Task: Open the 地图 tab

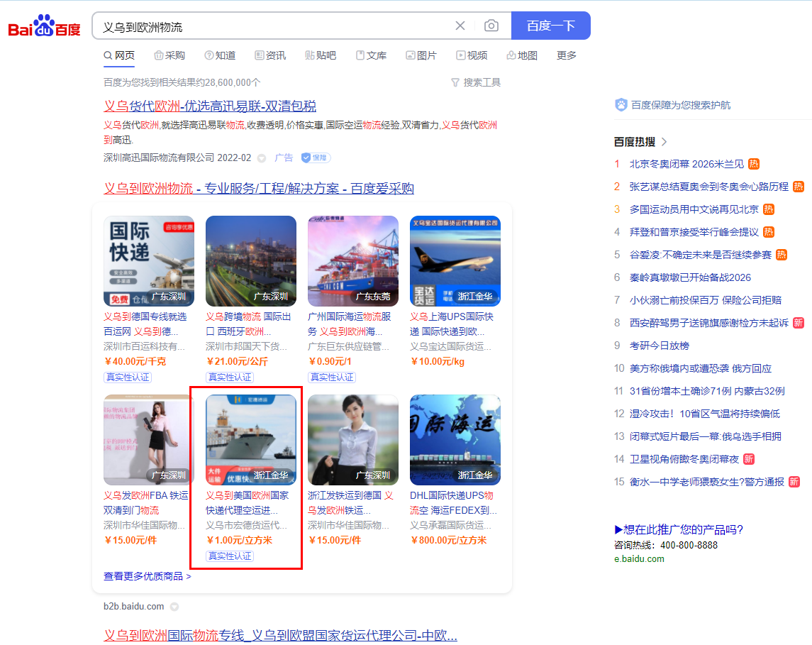Action: click(x=522, y=55)
